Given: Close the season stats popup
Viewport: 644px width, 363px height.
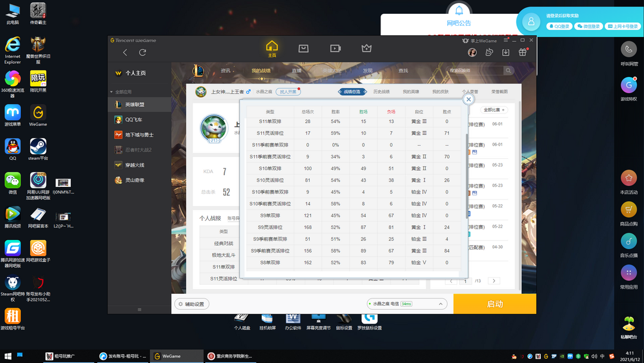Looking at the screenshot, I should [468, 99].
